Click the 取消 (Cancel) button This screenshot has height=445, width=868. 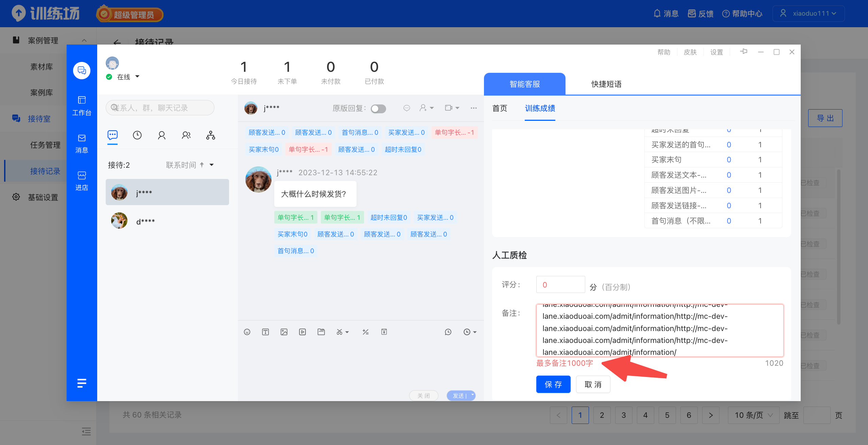(592, 384)
